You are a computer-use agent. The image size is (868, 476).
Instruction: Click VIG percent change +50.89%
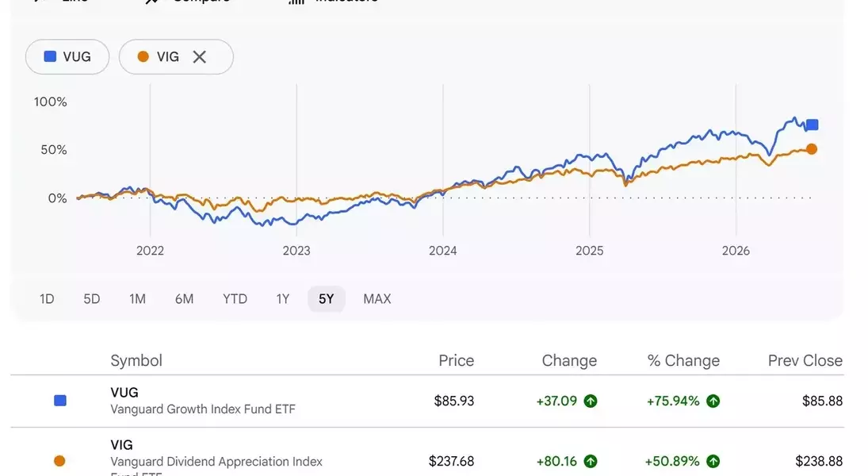point(672,461)
